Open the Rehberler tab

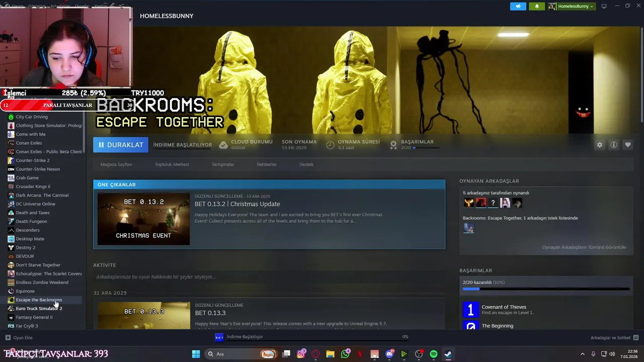tap(267, 164)
